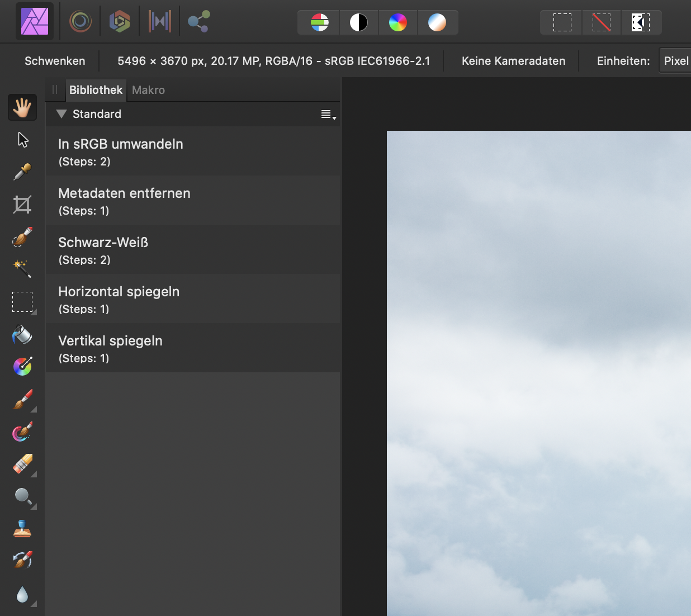Screen dimensions: 691x616
Task: Activate the Gradient tool
Action: point(22,367)
